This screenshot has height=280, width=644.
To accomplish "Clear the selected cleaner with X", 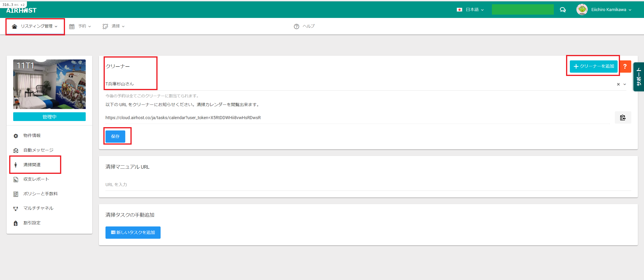I will (618, 84).
